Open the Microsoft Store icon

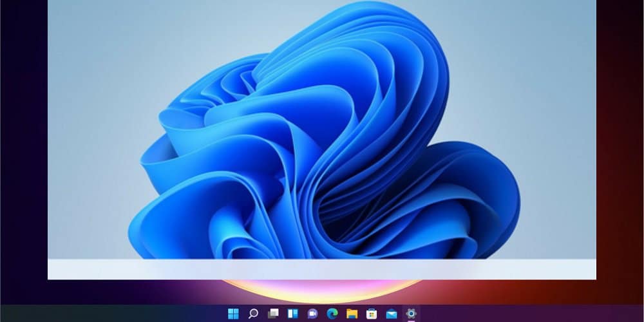pos(372,314)
